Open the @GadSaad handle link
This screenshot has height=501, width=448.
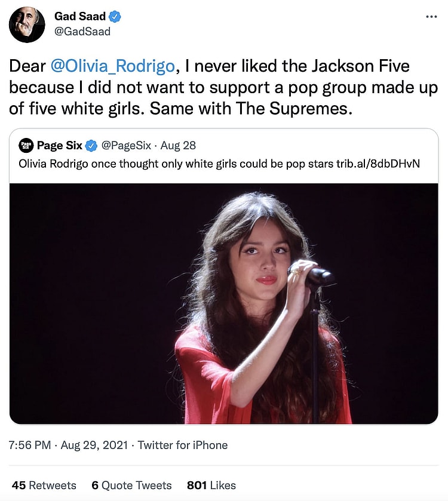click(x=82, y=32)
